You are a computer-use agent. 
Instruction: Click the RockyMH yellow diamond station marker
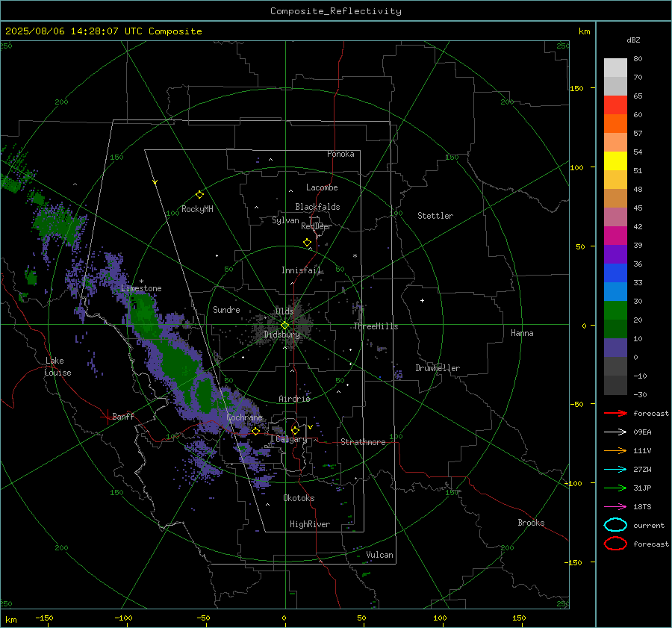pos(199,195)
